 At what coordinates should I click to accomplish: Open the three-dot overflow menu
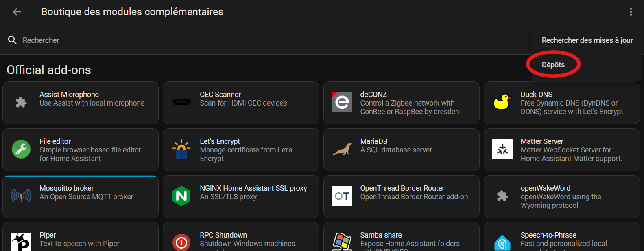tap(631, 12)
